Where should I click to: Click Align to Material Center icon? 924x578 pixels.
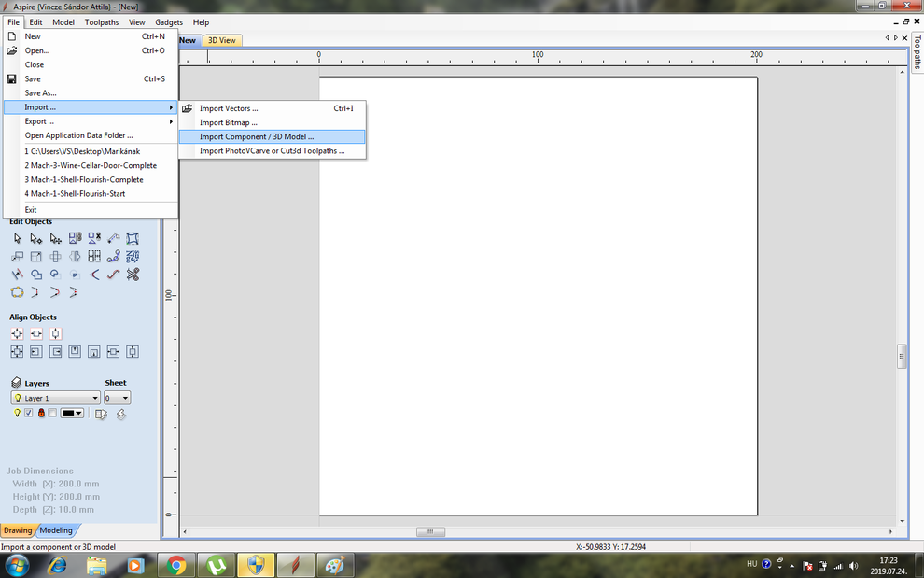point(17,334)
